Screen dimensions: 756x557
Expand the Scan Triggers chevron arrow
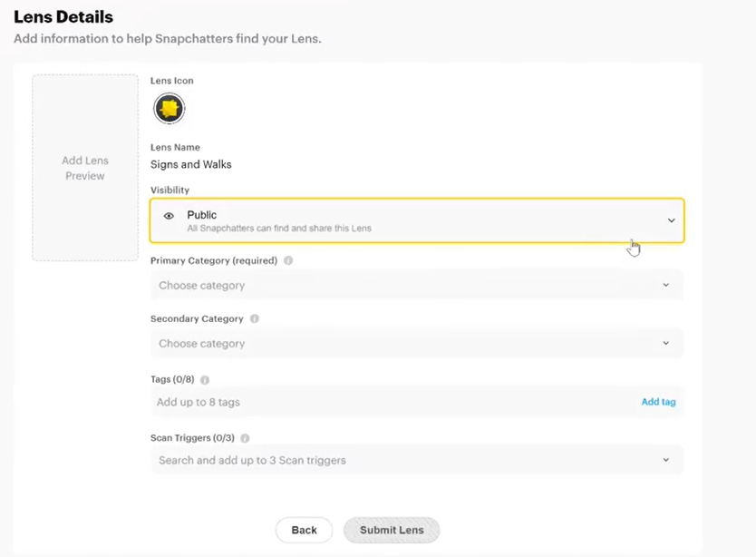coord(666,460)
